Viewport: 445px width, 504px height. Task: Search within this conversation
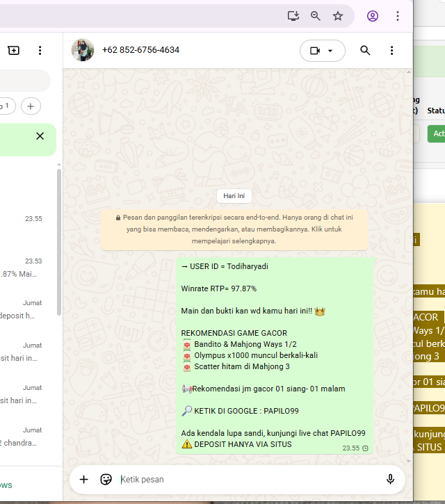tap(365, 51)
